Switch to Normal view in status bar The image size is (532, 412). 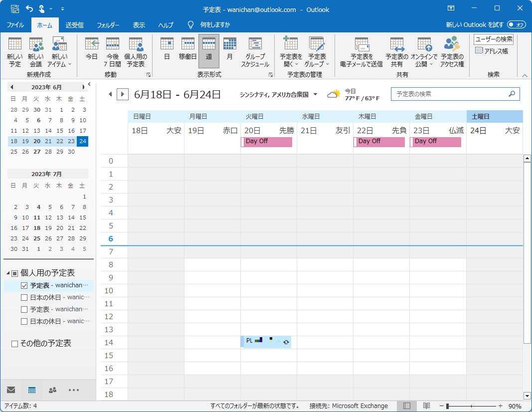tap(407, 406)
